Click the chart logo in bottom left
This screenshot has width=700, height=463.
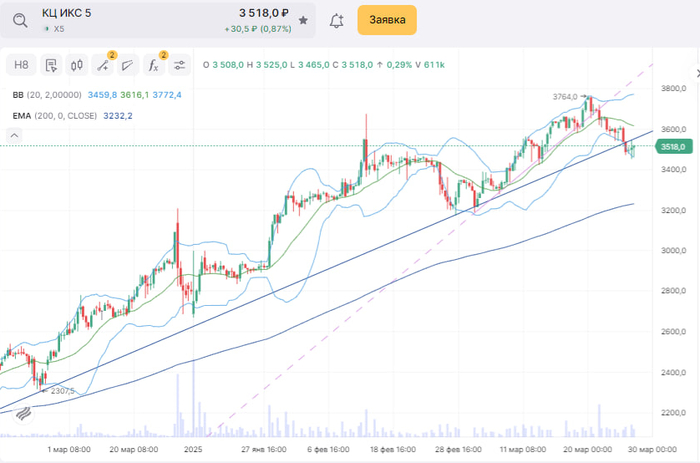tap(19, 412)
